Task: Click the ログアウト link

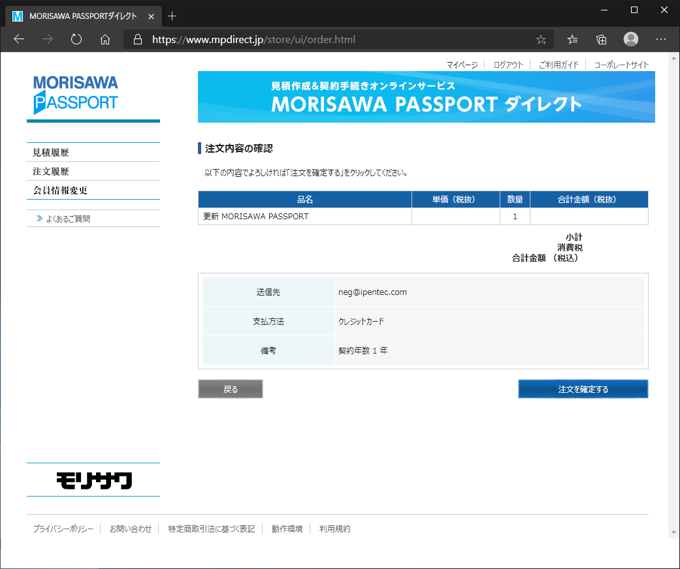Action: pyautogui.click(x=508, y=65)
